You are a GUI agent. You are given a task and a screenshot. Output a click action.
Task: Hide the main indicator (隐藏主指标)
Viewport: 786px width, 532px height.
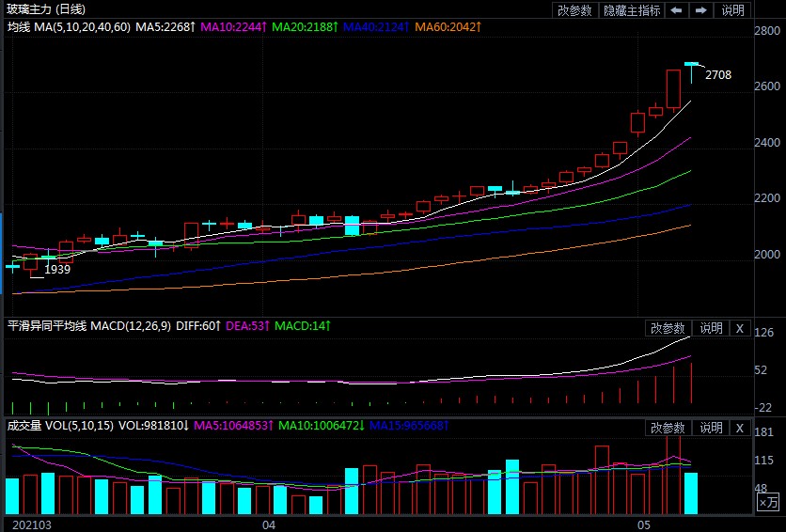tap(631, 10)
